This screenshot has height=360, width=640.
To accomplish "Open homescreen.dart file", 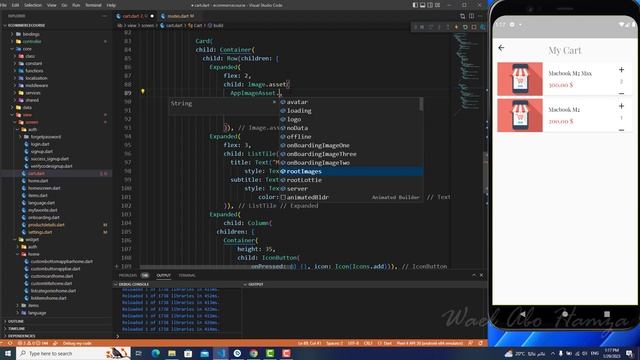I will coord(44,189).
